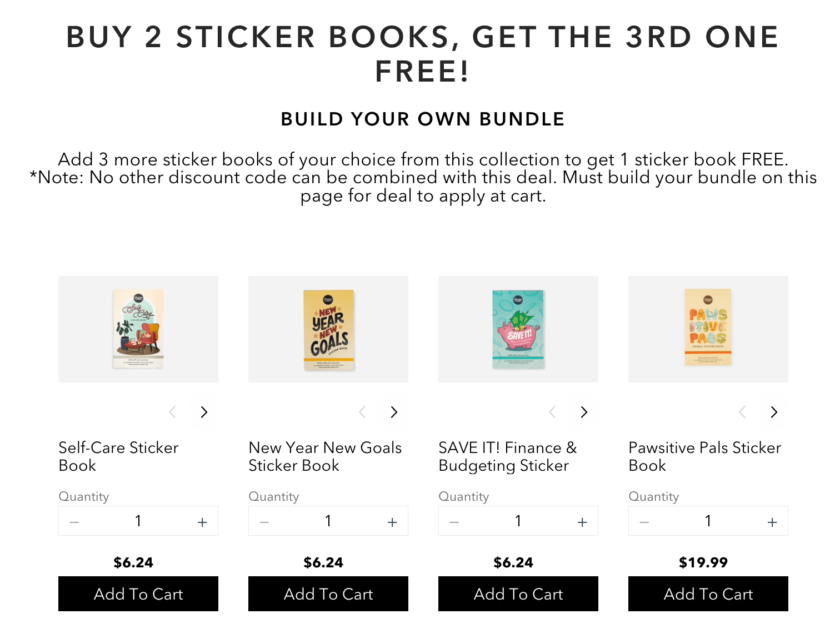
Task: Increase quantity of Pawsitive Pals Sticker Book
Action: (x=772, y=521)
